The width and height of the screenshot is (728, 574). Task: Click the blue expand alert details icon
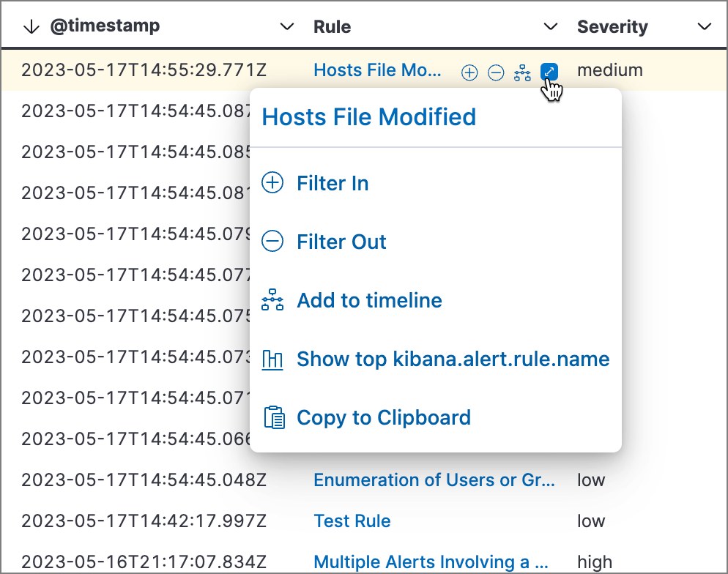pyautogui.click(x=548, y=72)
